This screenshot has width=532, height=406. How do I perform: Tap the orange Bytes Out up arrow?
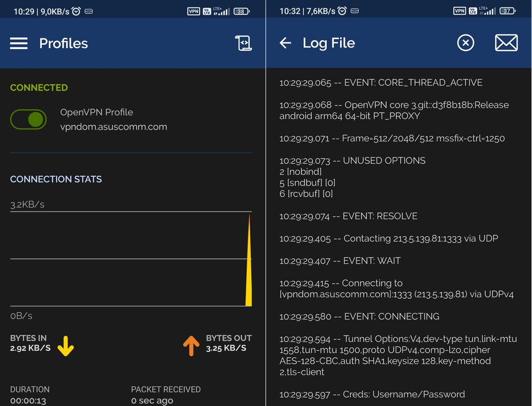[191, 345]
